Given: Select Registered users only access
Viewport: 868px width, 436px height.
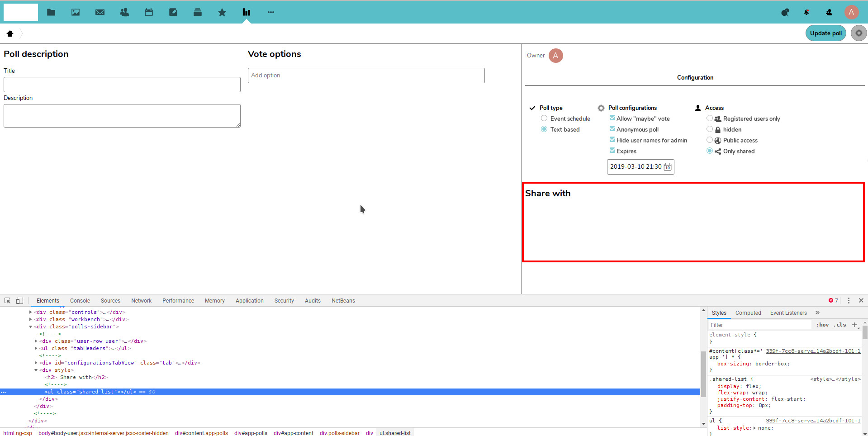Looking at the screenshot, I should (x=710, y=118).
